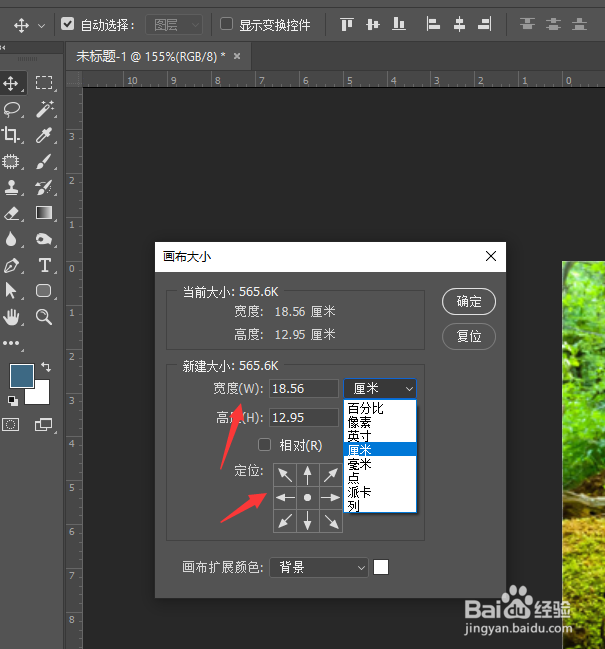Close the 画布大小 dialog
605x649 pixels.
click(491, 256)
